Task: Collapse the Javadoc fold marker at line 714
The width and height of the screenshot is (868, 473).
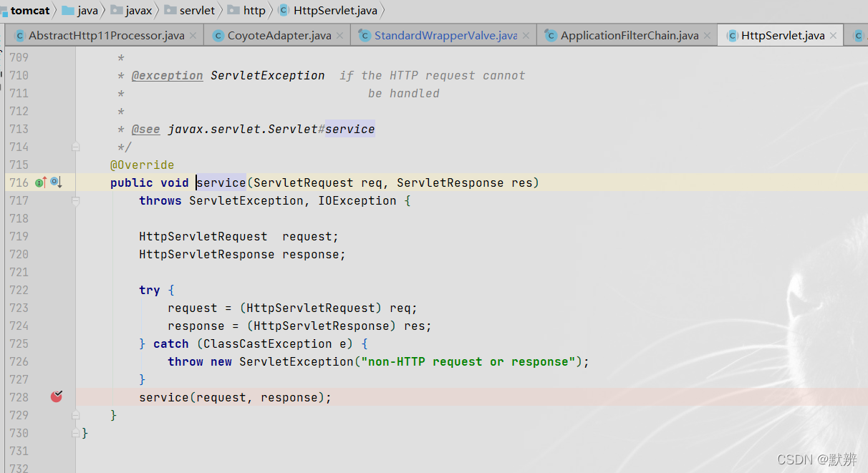Action: 75,147
